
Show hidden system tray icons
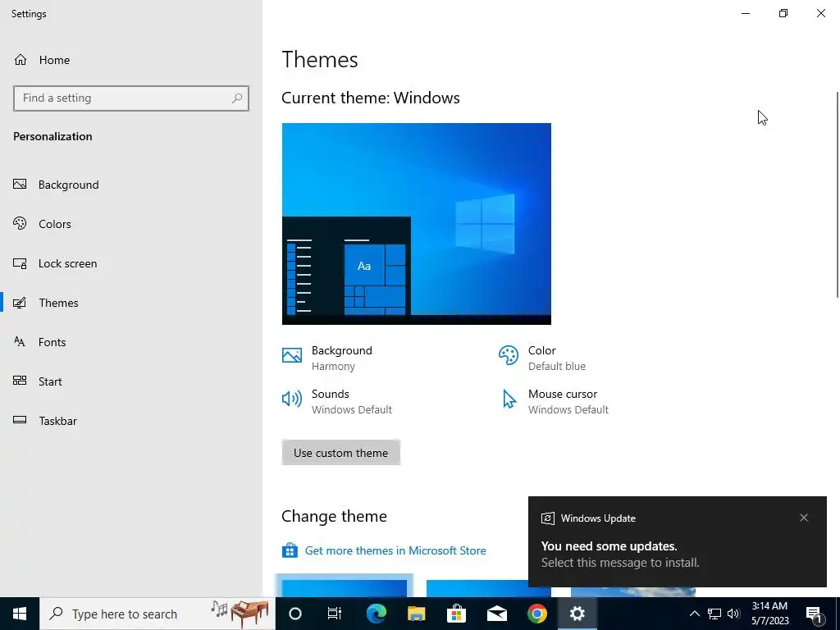[694, 614]
